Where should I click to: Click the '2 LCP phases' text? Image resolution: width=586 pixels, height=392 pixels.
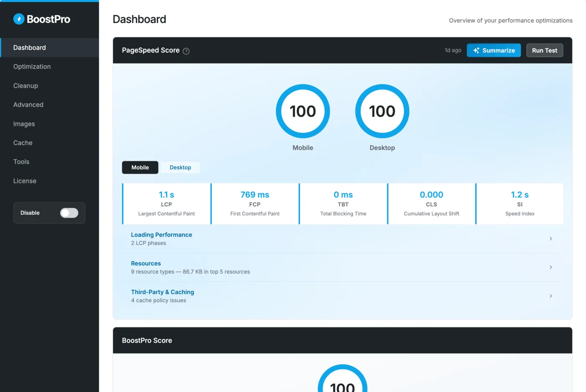pyautogui.click(x=149, y=243)
